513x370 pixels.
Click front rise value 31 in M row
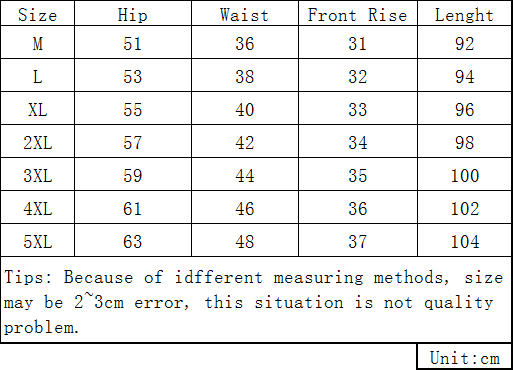[x=358, y=42]
